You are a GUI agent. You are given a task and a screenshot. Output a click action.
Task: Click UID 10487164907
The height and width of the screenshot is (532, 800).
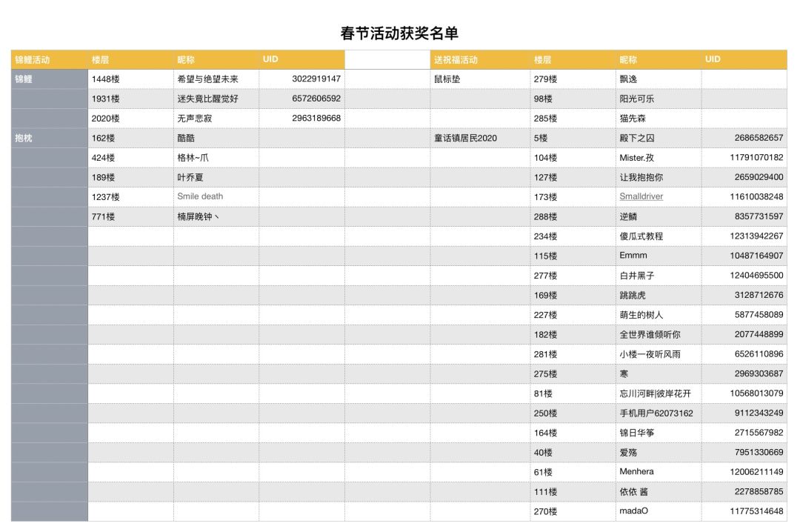756,256
